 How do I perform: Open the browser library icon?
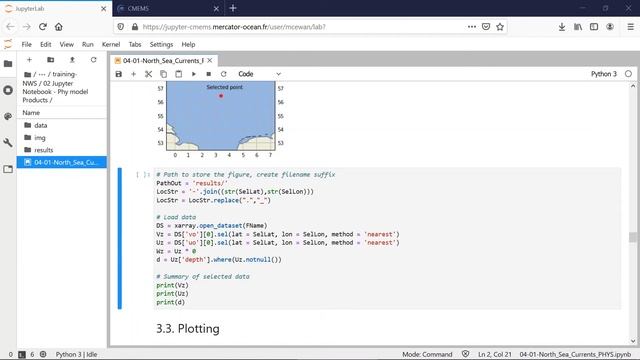coord(578,27)
